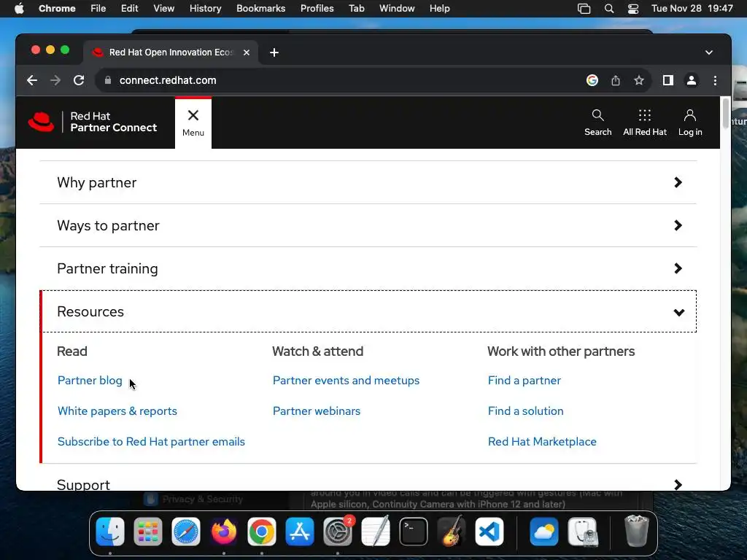Open the Trash in the Dock
This screenshot has height=560, width=747.
[636, 532]
